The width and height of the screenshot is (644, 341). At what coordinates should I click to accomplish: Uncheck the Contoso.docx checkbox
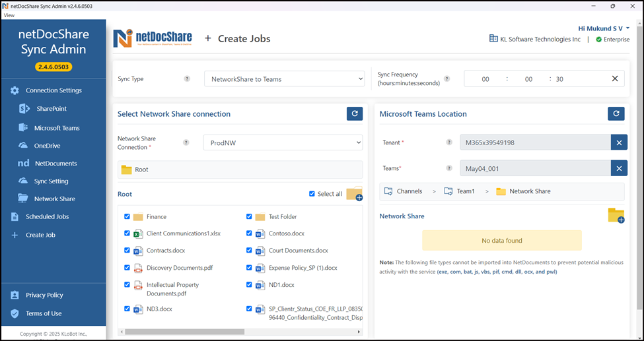[x=249, y=233]
